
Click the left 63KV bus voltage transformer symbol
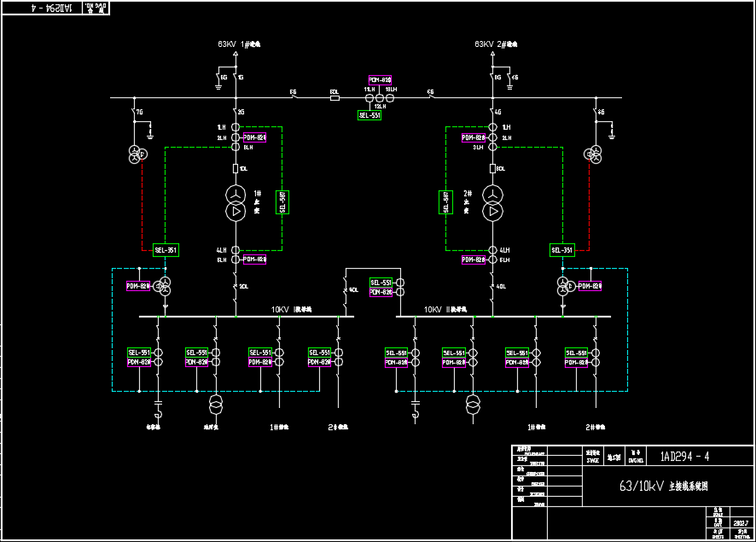point(136,154)
